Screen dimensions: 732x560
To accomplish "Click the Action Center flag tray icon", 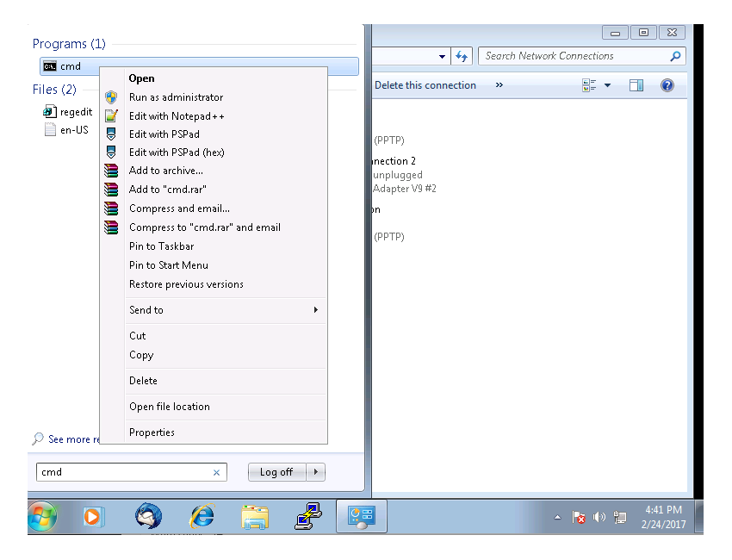I will [x=579, y=517].
